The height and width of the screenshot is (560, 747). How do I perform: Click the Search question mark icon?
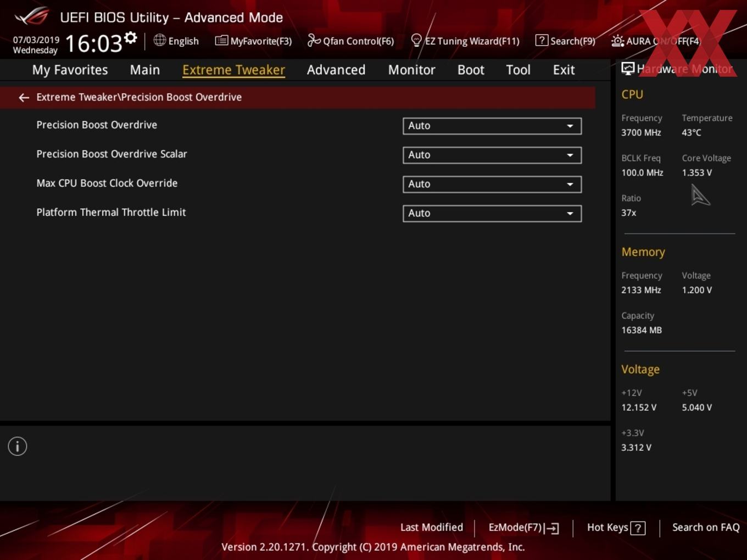coord(542,40)
